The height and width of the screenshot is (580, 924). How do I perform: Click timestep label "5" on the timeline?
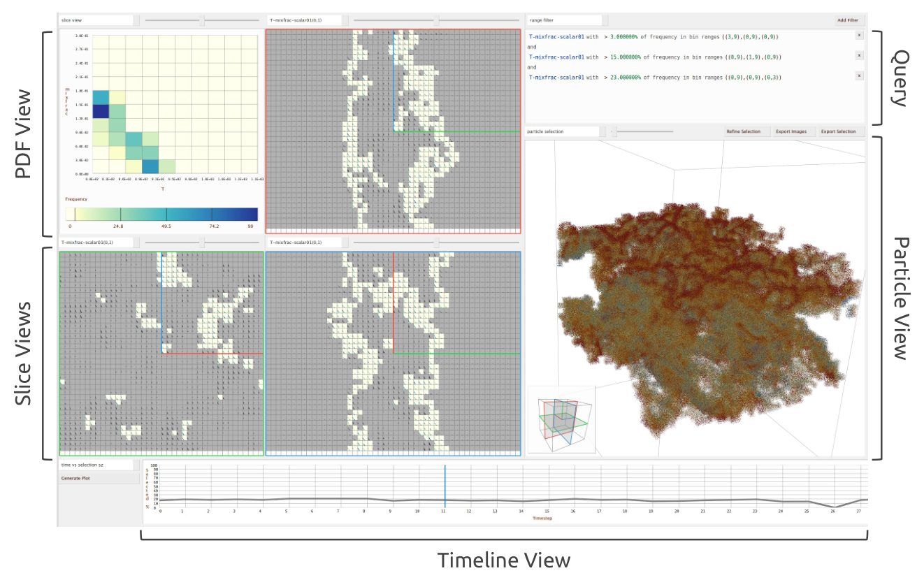click(287, 511)
